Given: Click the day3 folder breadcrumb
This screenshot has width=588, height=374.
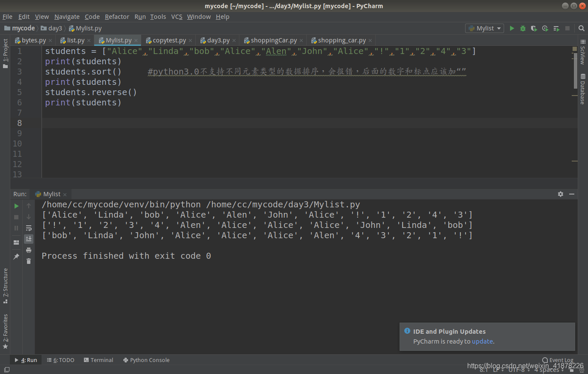Looking at the screenshot, I should click(x=51, y=28).
